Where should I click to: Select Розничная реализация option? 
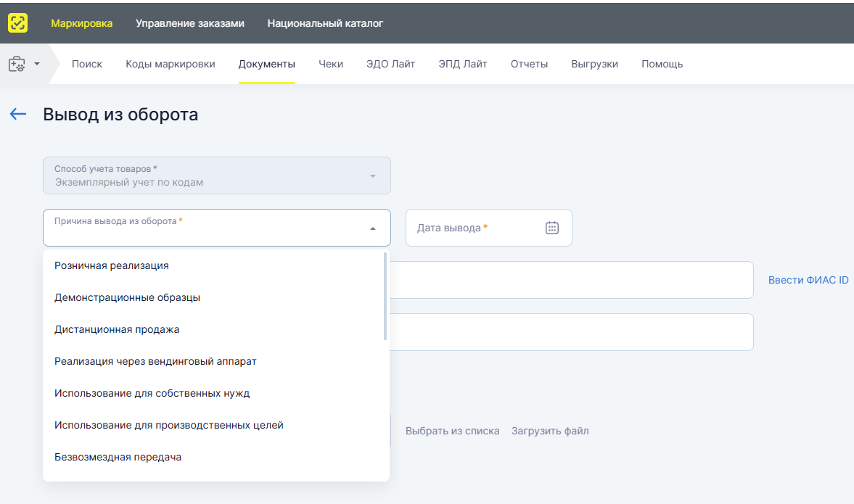(112, 265)
